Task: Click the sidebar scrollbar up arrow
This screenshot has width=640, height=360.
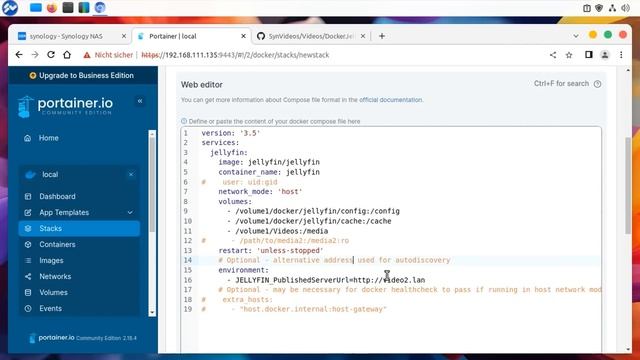Action: [152, 134]
